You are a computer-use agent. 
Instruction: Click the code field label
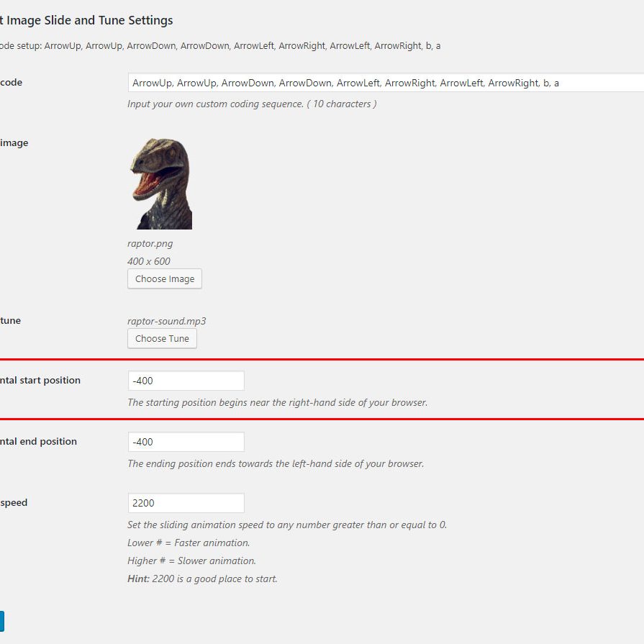tap(11, 83)
